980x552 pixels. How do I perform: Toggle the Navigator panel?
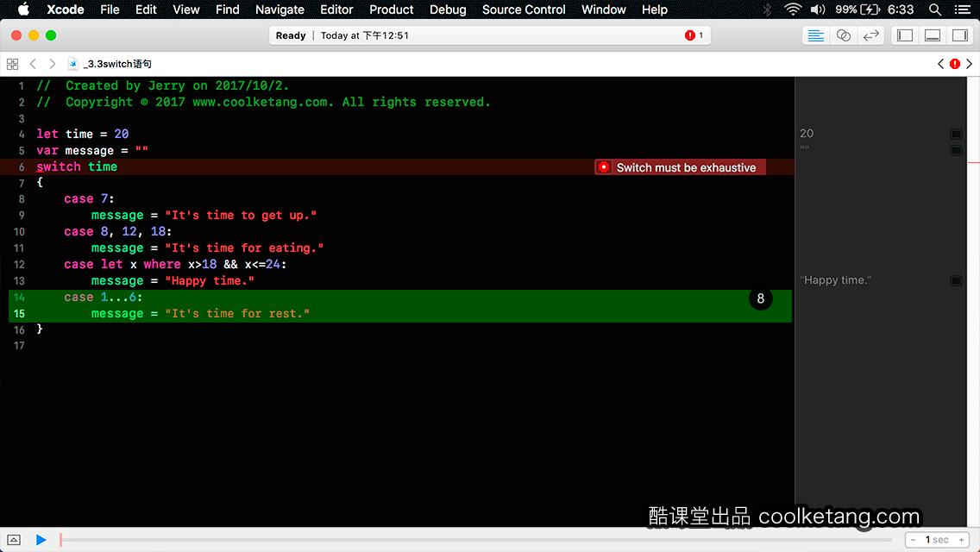[904, 35]
